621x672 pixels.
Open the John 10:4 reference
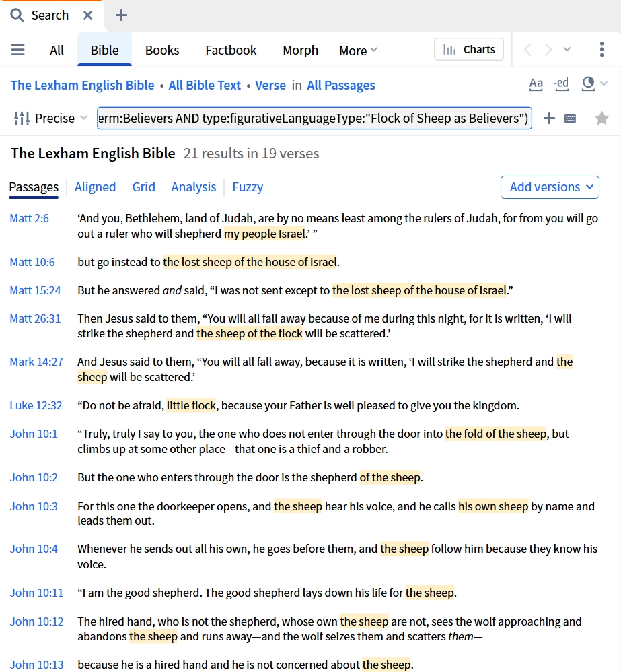(34, 549)
